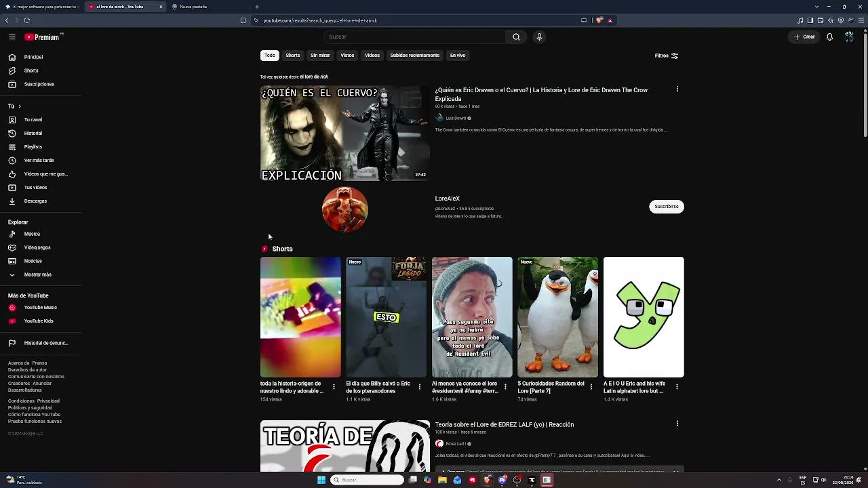
Task: Open the ¿Quién es el Cuervo? video thumbnail
Action: tap(345, 134)
